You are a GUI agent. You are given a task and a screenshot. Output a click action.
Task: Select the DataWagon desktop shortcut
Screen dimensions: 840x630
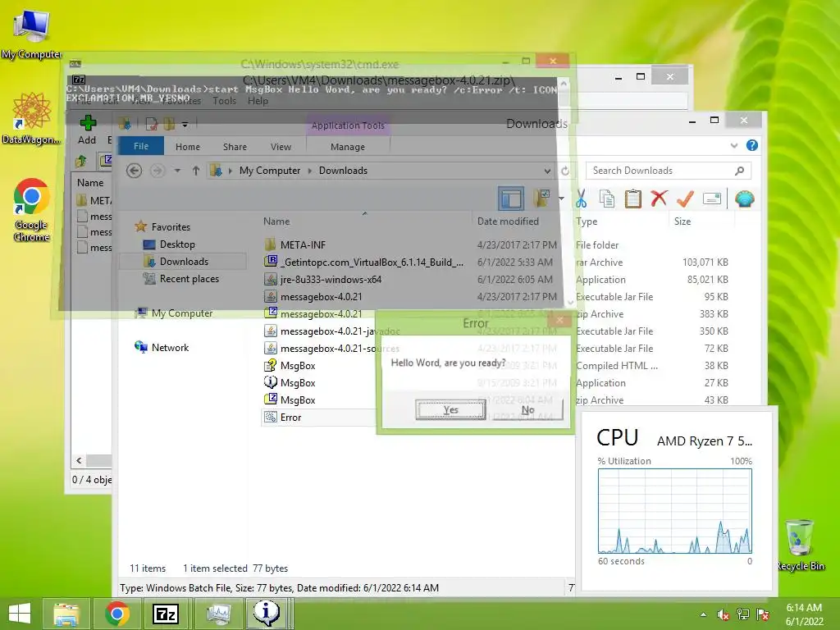coord(32,118)
